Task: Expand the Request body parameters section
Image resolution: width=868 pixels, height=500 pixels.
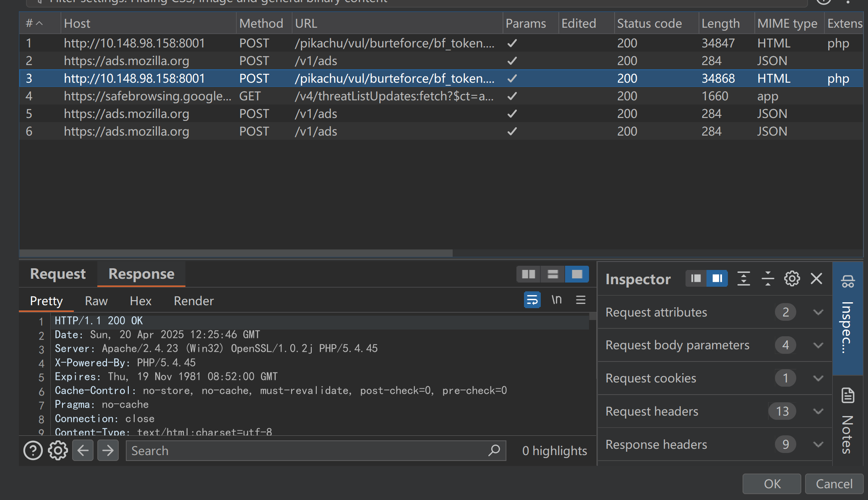Action: point(818,345)
